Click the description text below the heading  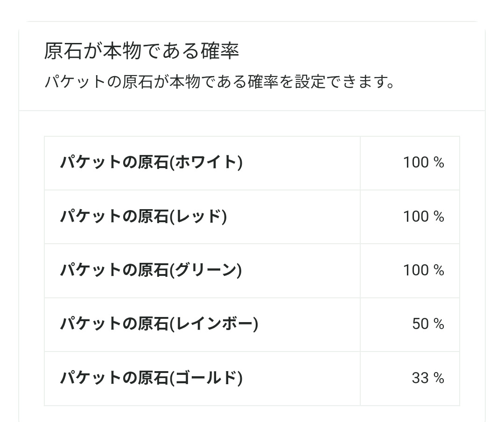[220, 82]
